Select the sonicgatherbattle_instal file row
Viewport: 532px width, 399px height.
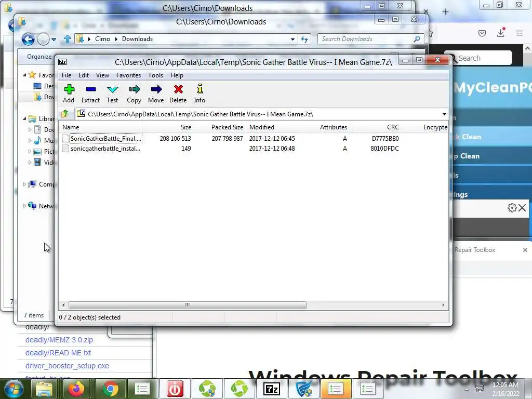(253, 149)
